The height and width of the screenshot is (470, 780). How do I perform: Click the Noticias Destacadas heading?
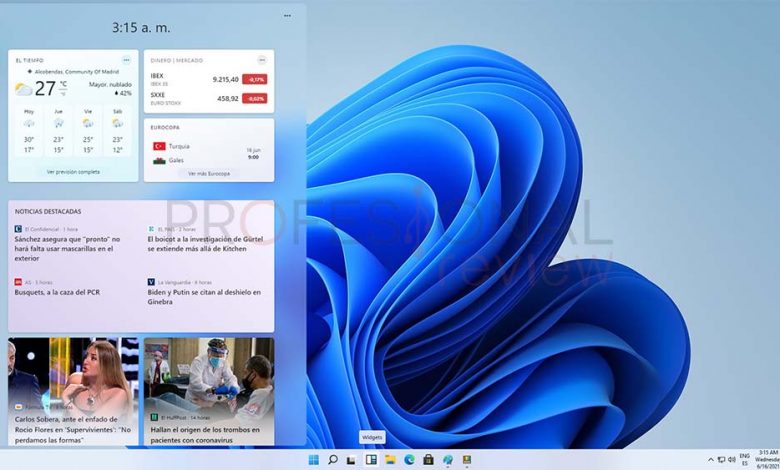48,211
